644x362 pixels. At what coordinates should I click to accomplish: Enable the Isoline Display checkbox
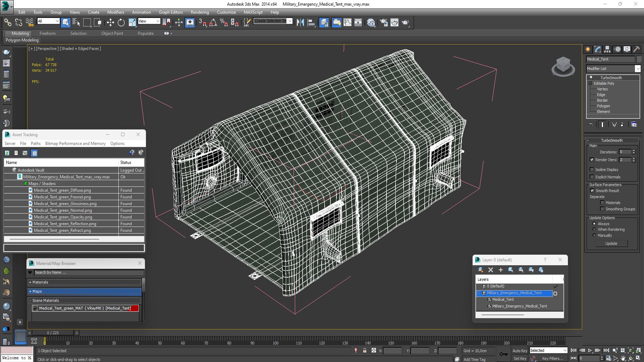pos(592,170)
